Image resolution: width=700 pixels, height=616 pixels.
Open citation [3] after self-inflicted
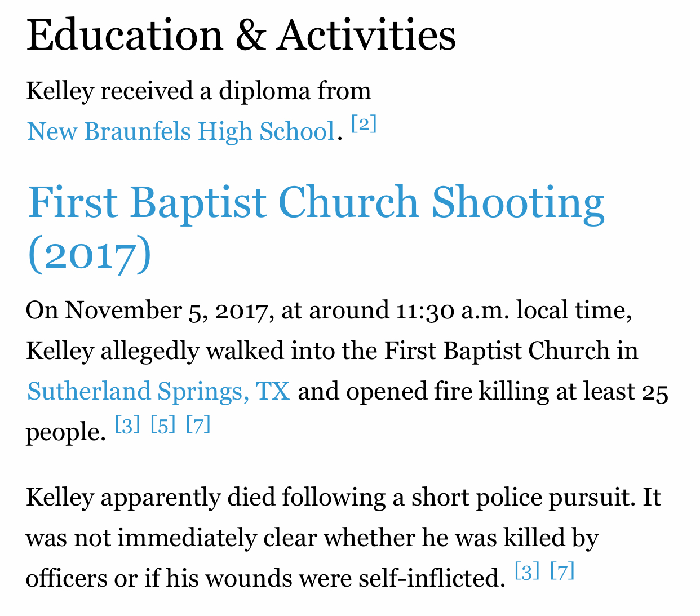click(x=528, y=571)
